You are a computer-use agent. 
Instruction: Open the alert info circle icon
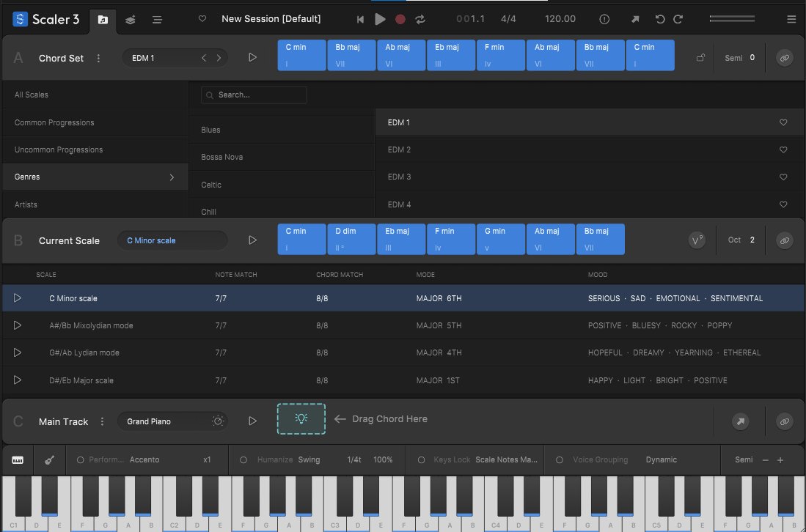(604, 20)
